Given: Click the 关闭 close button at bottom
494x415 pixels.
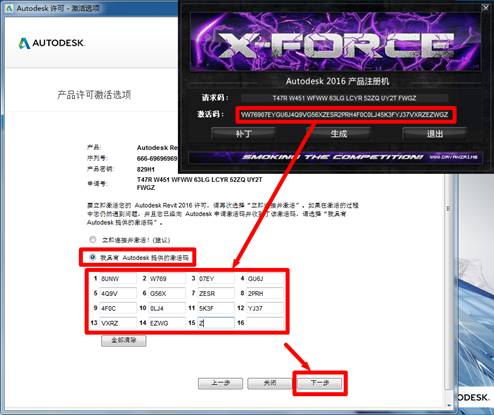Looking at the screenshot, I should 270,383.
